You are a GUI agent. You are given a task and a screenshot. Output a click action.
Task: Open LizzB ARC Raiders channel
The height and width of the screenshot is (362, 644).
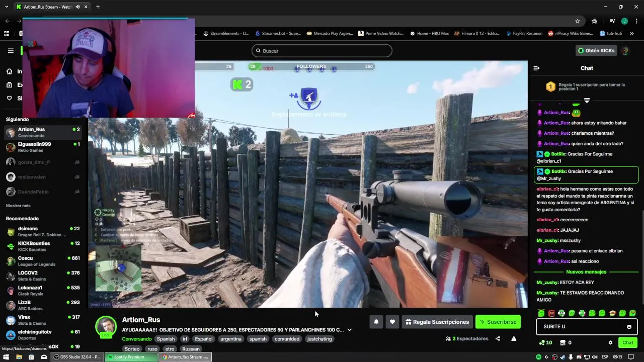pos(43,305)
